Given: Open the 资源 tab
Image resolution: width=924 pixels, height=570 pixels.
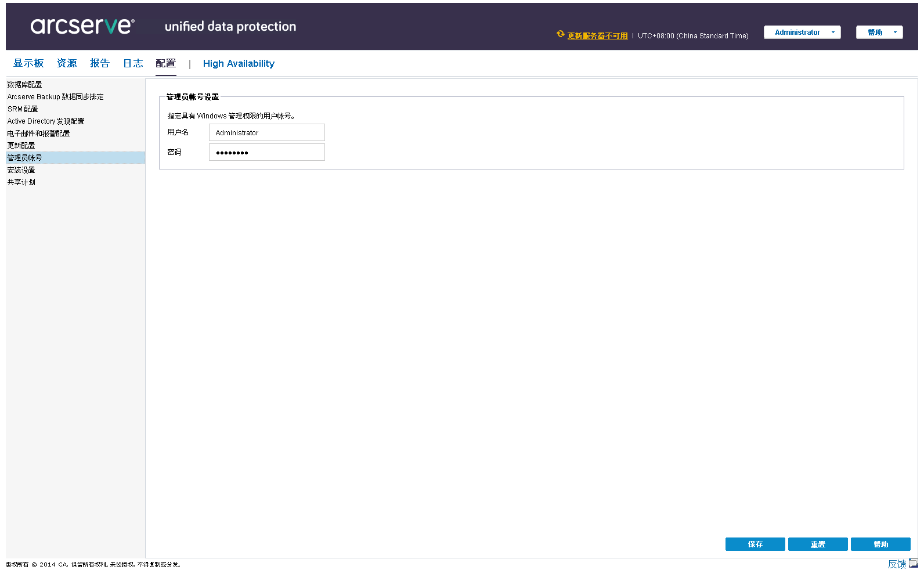Looking at the screenshot, I should pyautogui.click(x=67, y=63).
